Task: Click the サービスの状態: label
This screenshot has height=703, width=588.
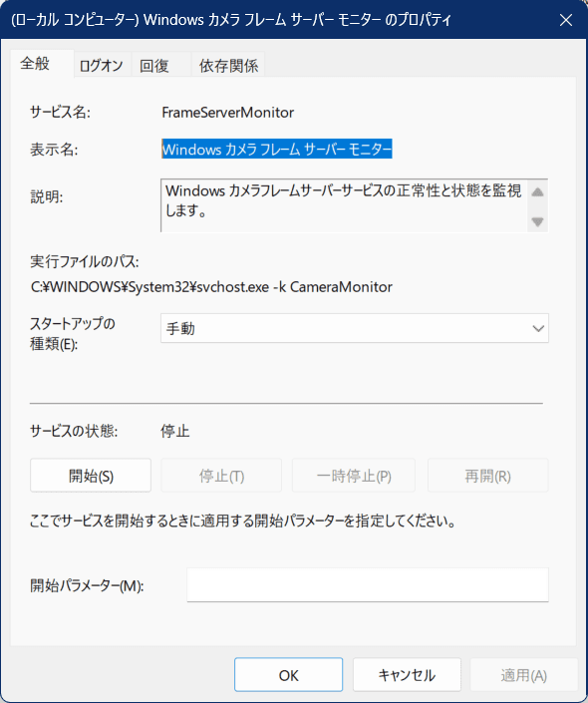Action: [74, 432]
